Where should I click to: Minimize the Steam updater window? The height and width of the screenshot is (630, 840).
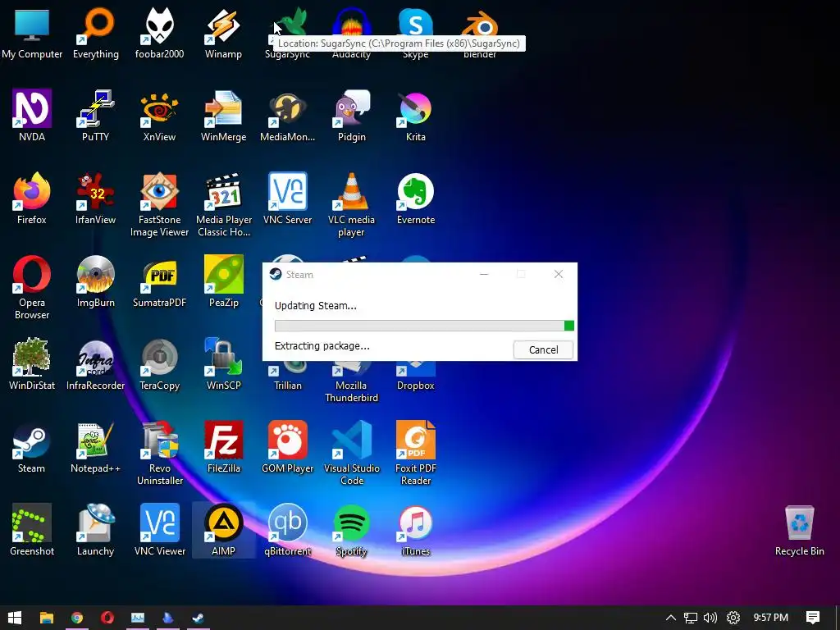[484, 274]
